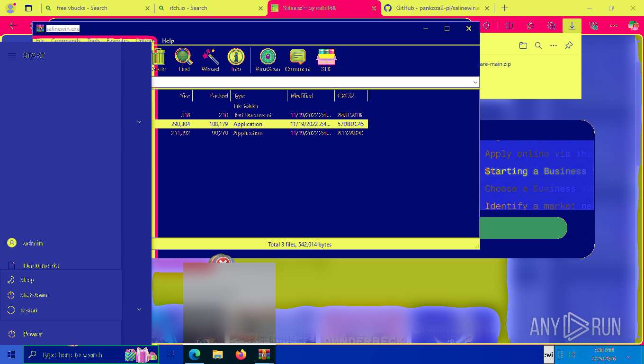Expand the WinRAR address path dropdown
Screen dimensions: 644x364
point(475,82)
